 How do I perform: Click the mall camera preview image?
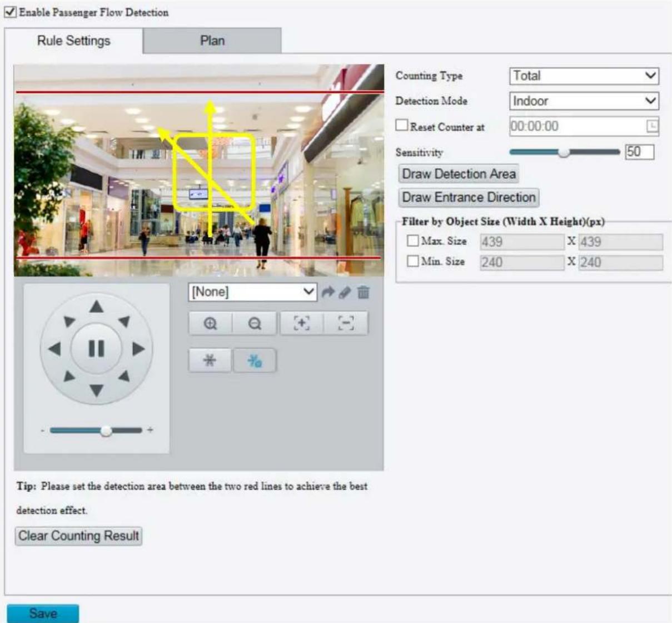tap(199, 170)
